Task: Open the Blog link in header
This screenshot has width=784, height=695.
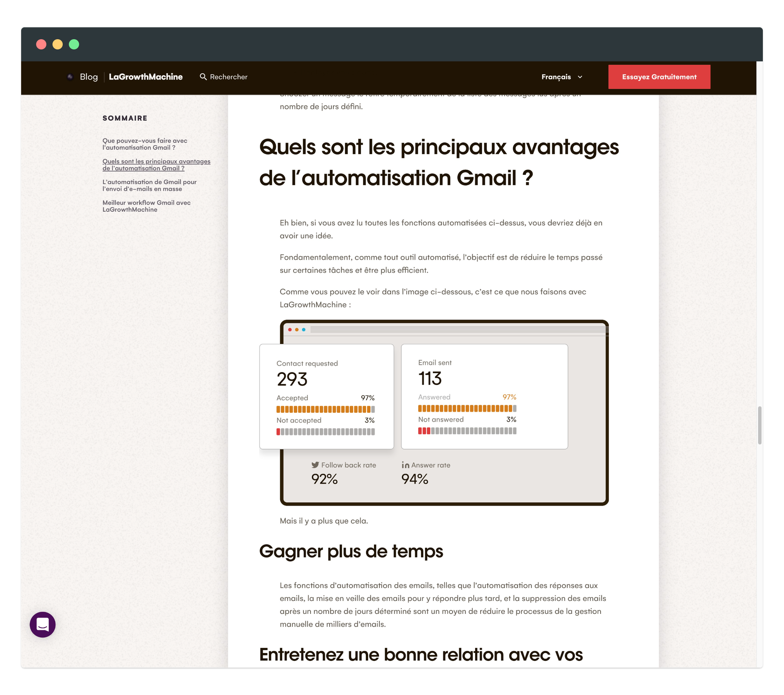Action: (89, 77)
